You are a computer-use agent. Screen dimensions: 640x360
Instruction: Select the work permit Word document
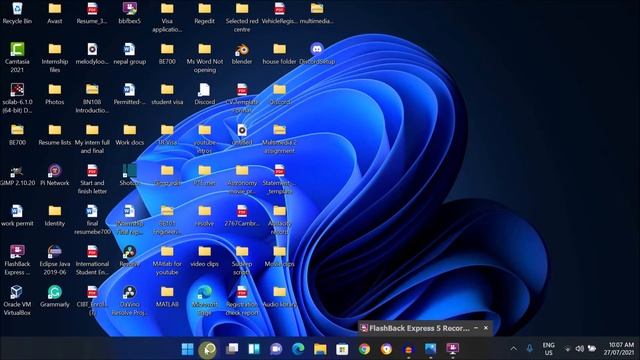[17, 216]
